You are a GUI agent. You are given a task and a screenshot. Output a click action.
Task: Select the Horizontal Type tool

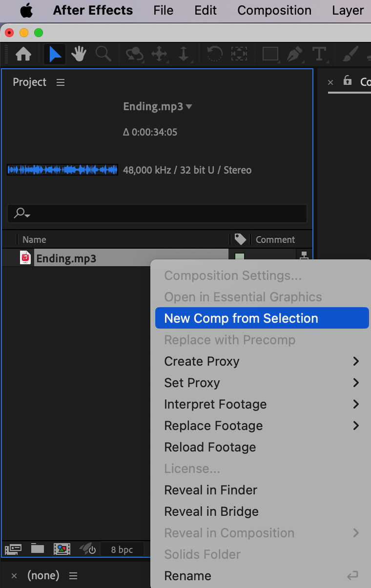pos(319,54)
